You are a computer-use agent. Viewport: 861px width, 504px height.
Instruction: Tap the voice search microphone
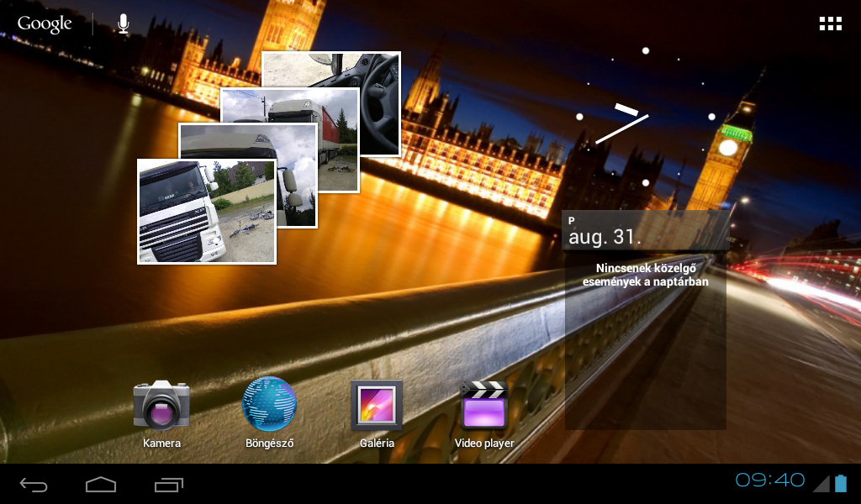124,24
